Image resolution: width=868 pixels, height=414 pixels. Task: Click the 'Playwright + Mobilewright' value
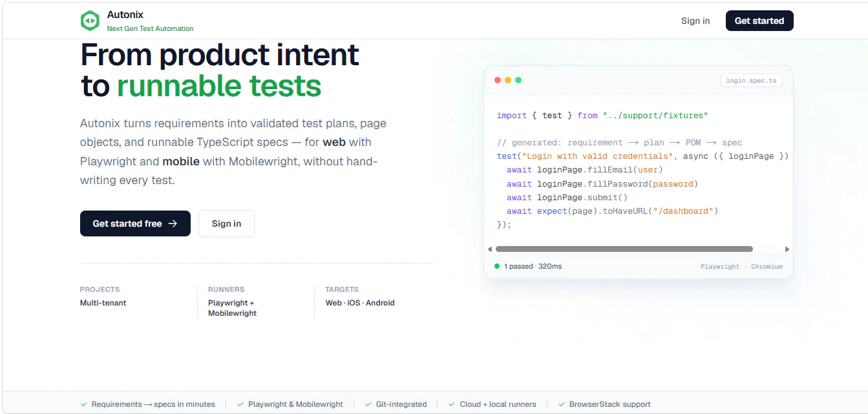[x=233, y=308]
